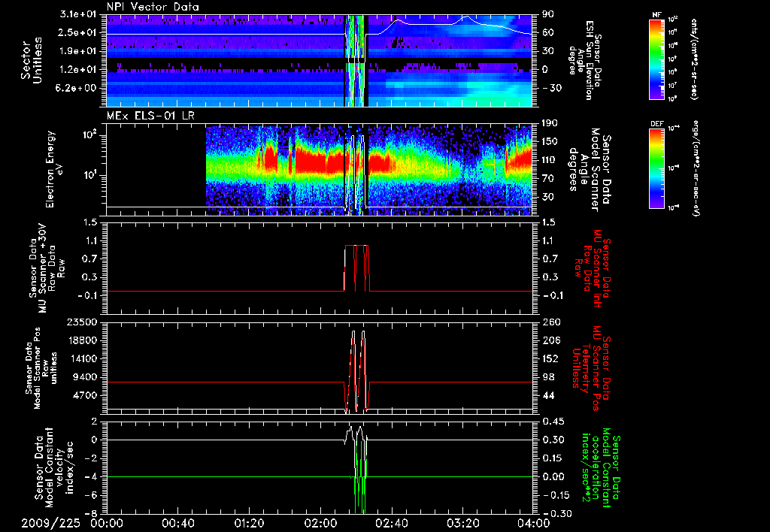Select the red MU Scanner Inh Raw Data label
The width and height of the screenshot is (770, 532).
click(x=591, y=268)
